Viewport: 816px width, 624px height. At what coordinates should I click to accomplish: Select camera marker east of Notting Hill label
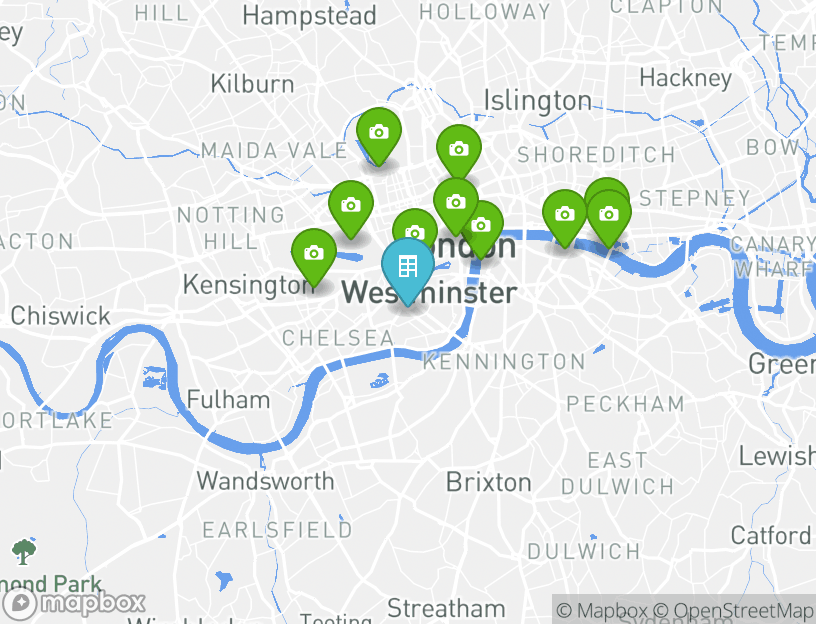(351, 209)
